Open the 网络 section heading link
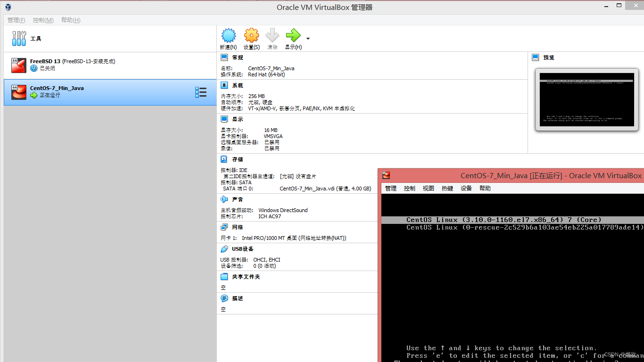Image resolution: width=644 pixels, height=362 pixels. point(238,227)
